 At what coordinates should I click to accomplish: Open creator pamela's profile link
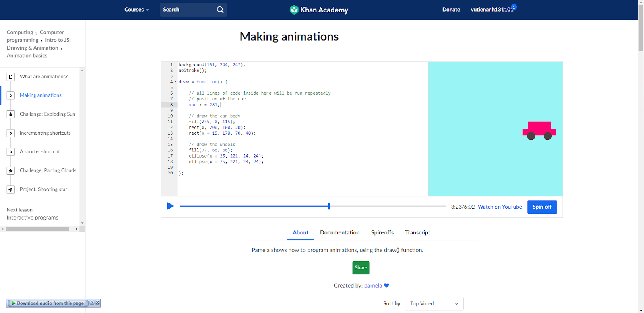(x=373, y=286)
